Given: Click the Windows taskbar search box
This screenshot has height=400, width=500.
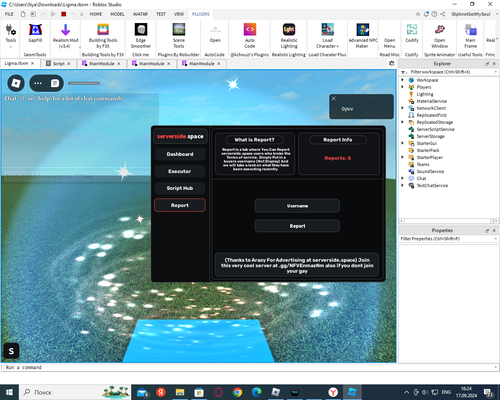Looking at the screenshot, I should pos(75,392).
